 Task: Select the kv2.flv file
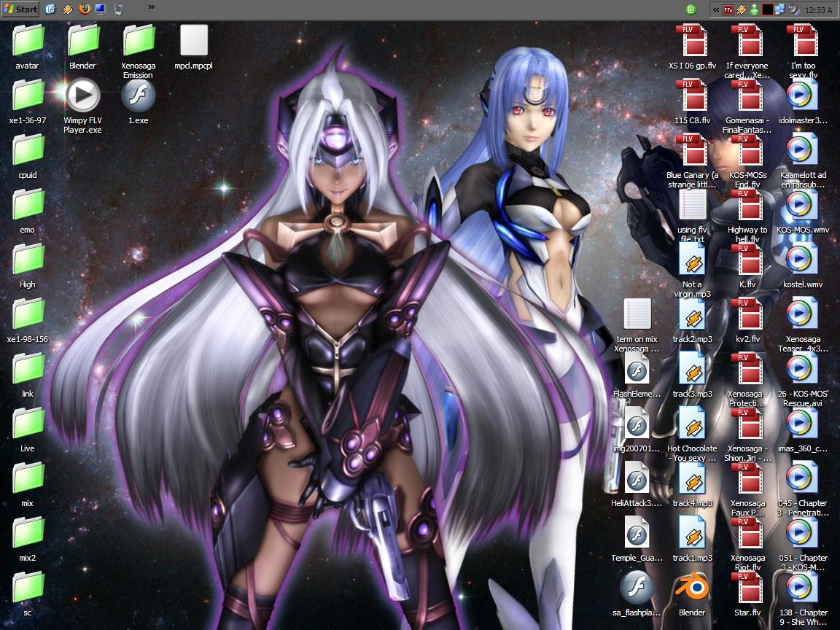(747, 321)
